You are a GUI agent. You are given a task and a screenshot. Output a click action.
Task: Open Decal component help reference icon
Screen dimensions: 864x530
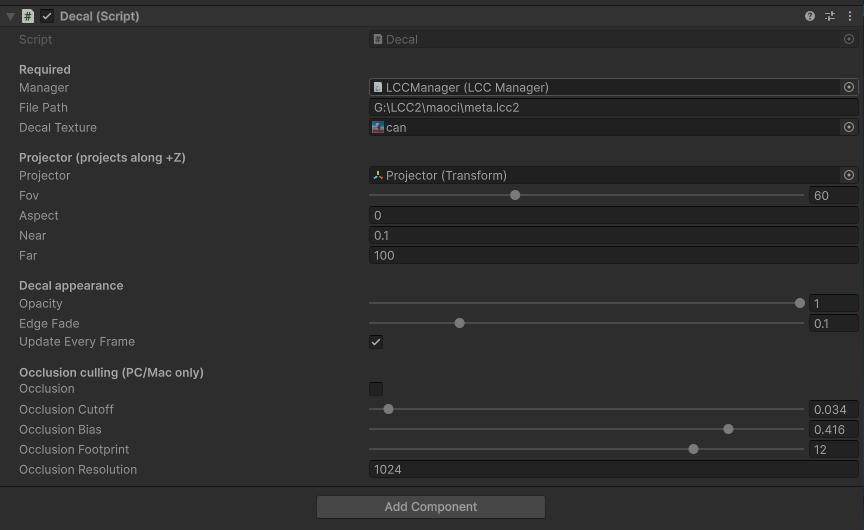click(809, 17)
